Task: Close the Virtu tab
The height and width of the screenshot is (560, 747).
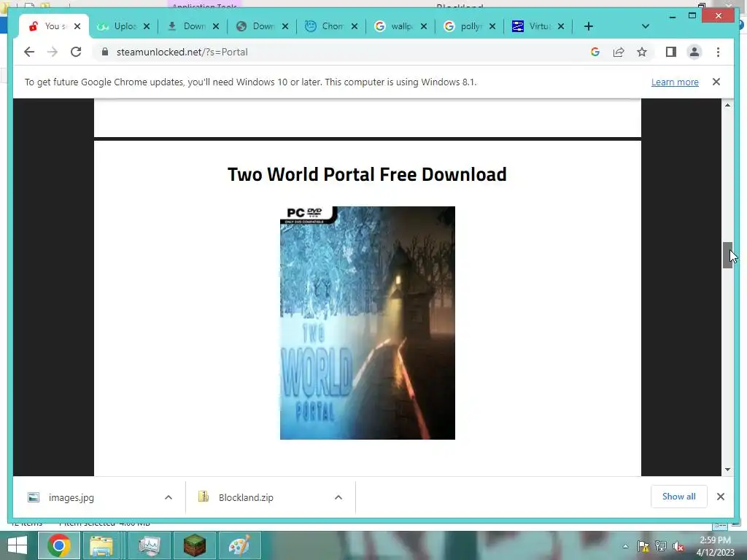Action: [x=561, y=26]
